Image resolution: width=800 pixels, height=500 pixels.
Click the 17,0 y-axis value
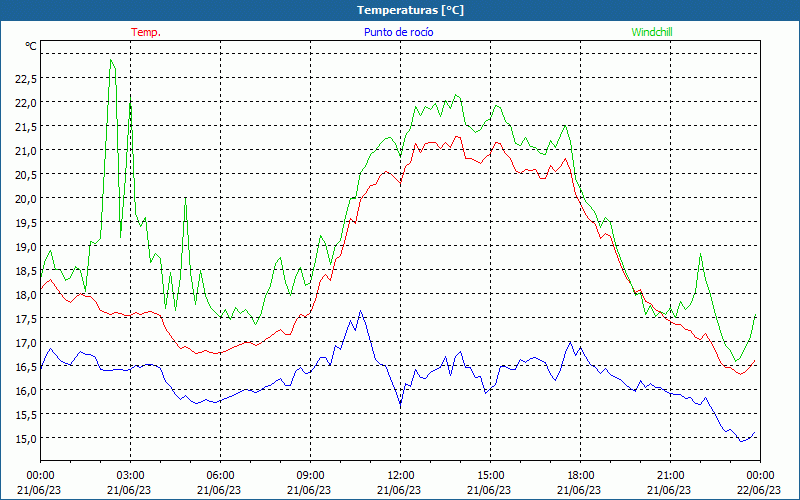coord(26,342)
